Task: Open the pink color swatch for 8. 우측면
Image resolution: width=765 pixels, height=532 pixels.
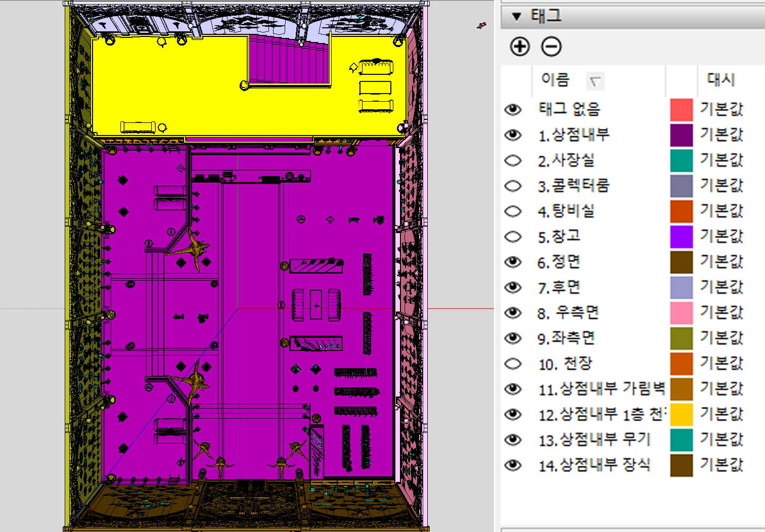Action: pos(681,313)
